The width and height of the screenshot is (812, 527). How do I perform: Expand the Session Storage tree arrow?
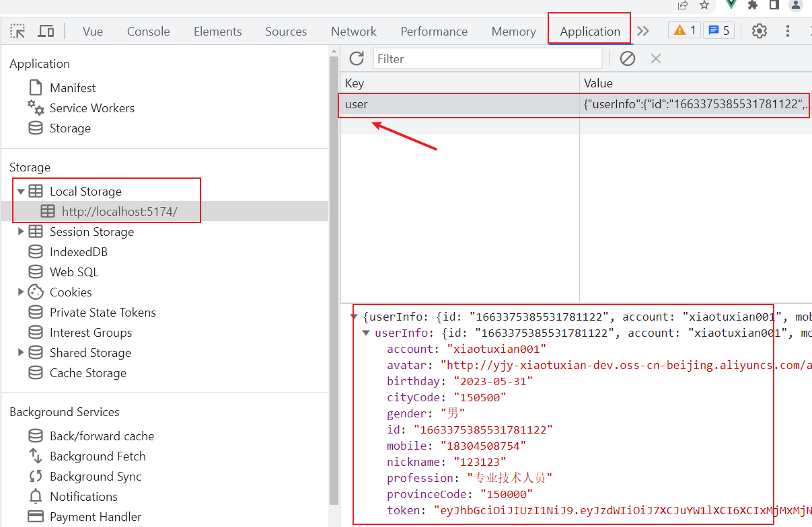coord(20,232)
